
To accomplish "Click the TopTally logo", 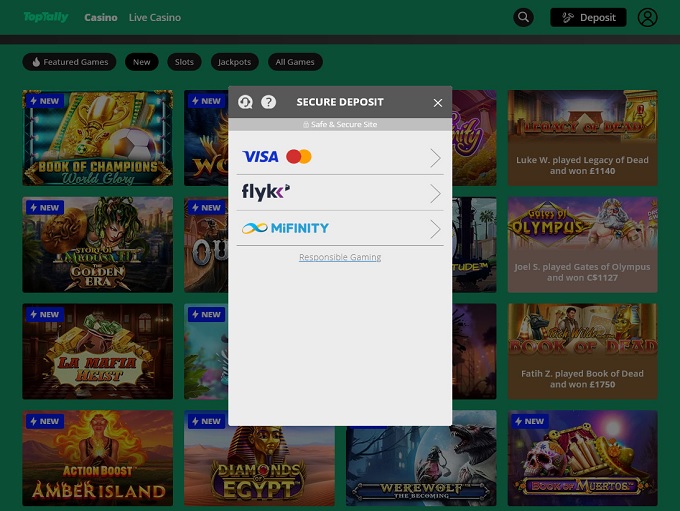I will coord(46,17).
